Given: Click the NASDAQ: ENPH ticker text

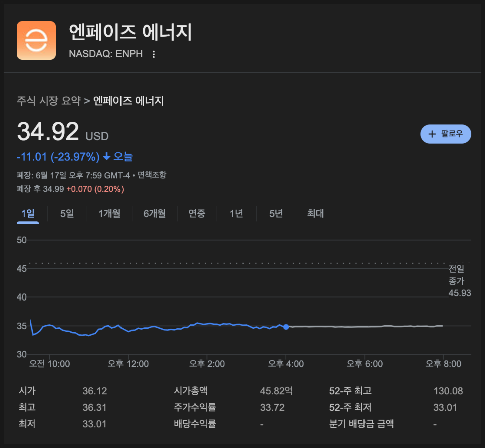Looking at the screenshot, I should 106,54.
